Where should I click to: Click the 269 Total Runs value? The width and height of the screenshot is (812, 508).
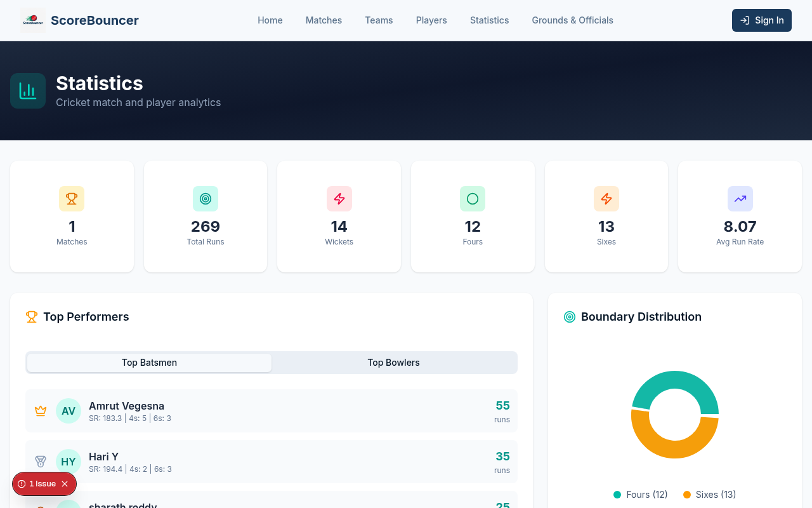point(206,227)
